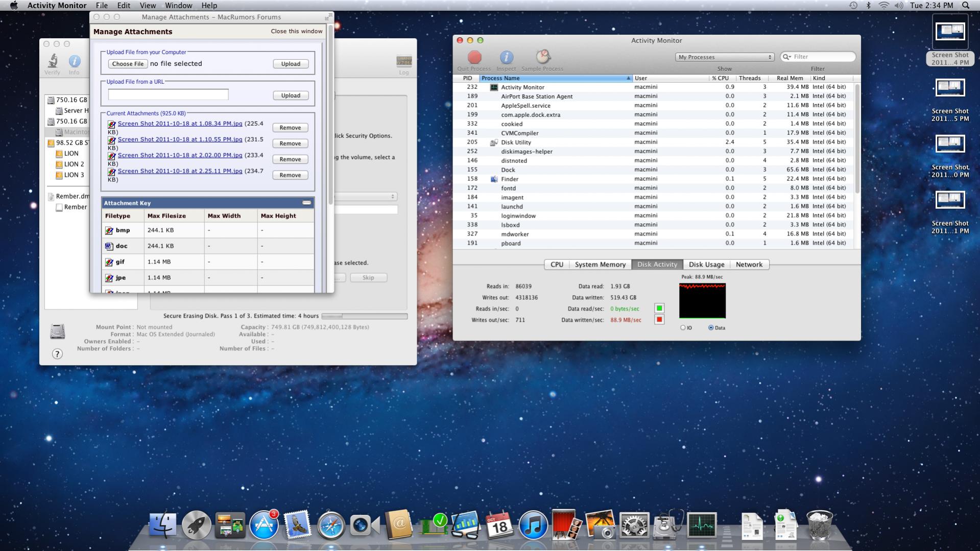Sort processes by PID column
This screenshot has width=980, height=551.
[467, 78]
